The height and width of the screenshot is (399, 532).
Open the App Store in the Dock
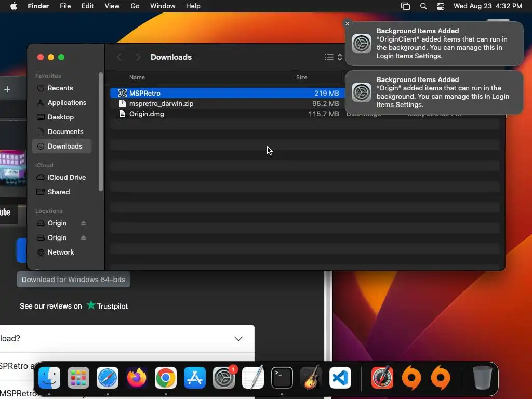point(195,378)
